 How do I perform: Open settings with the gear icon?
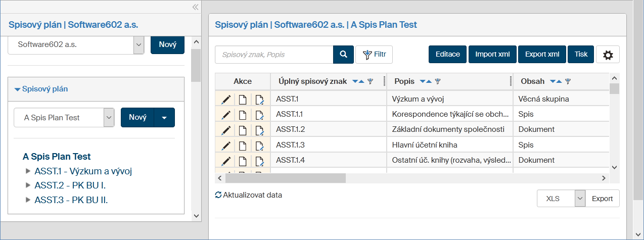608,55
